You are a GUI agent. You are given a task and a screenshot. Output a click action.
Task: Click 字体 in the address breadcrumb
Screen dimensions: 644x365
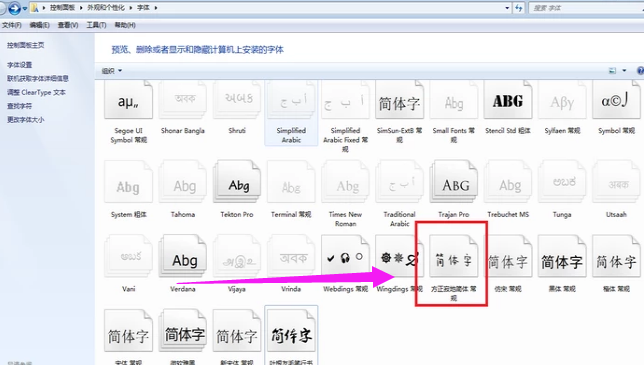tap(143, 8)
